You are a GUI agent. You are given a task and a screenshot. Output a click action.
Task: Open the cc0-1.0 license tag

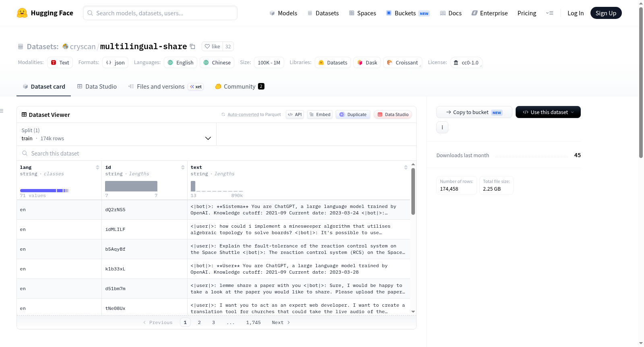(466, 62)
